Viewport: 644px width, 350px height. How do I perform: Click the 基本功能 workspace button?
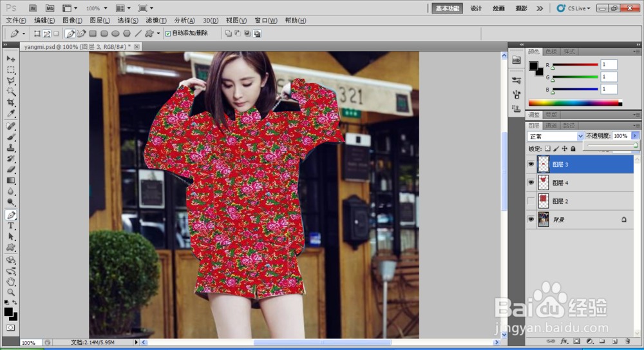click(x=448, y=8)
